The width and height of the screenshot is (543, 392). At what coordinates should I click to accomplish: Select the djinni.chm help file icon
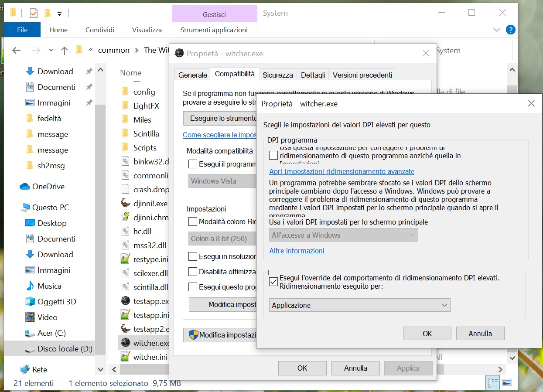[126, 217]
